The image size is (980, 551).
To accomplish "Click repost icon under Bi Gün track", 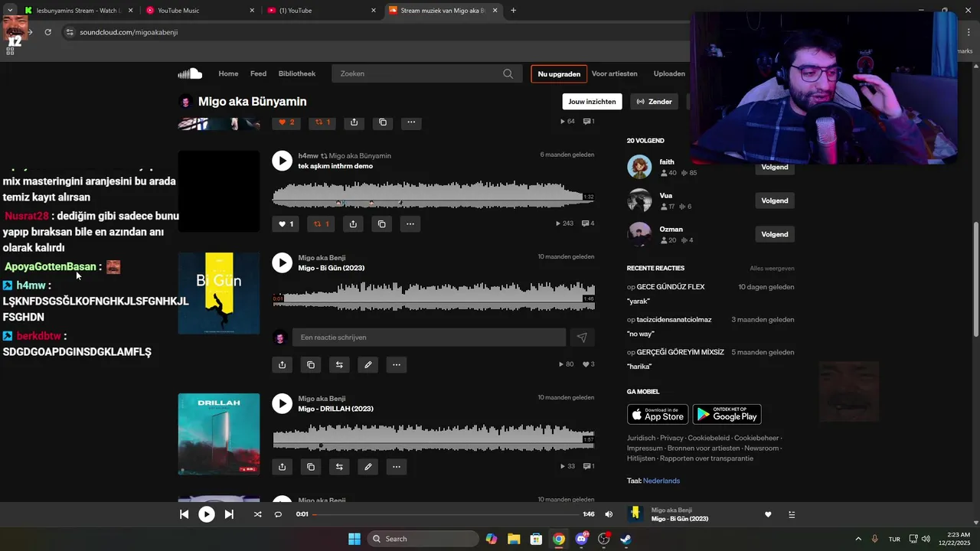I will pos(339,365).
